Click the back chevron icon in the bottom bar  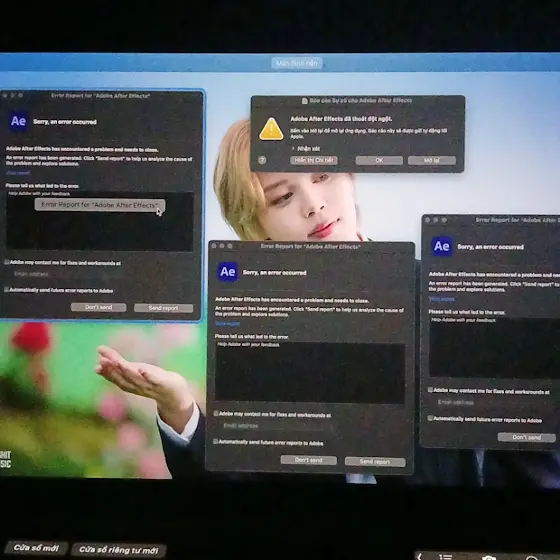click(x=420, y=556)
